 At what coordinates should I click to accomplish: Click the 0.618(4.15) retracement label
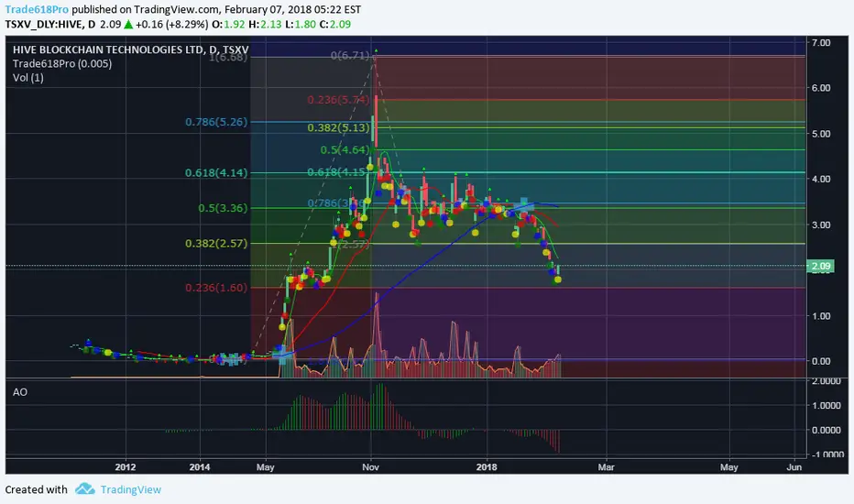tap(338, 172)
